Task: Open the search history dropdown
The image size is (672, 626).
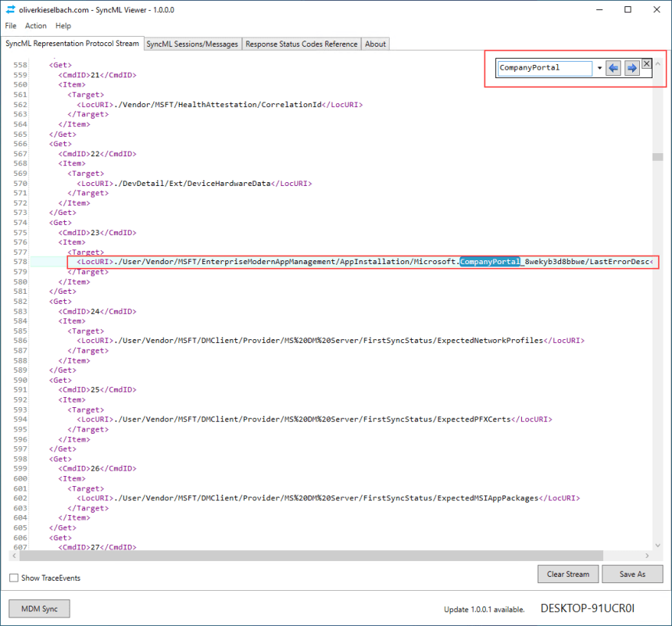Action: (x=599, y=69)
